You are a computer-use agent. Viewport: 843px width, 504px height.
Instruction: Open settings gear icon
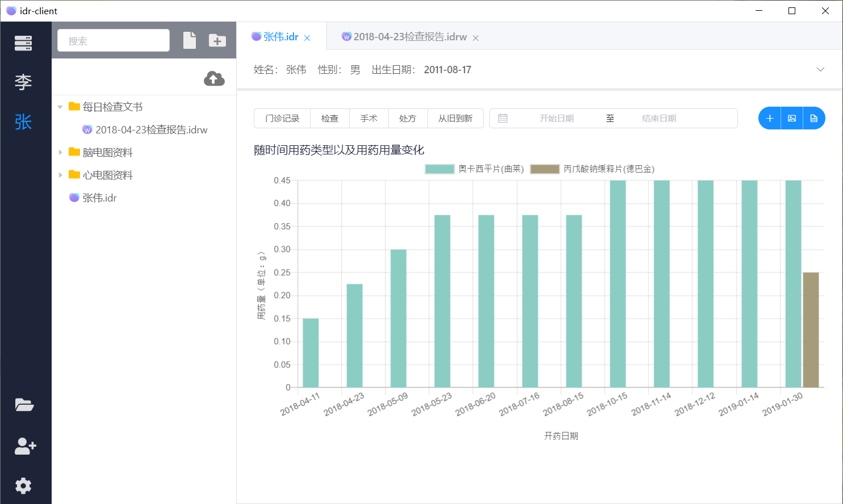[23, 486]
